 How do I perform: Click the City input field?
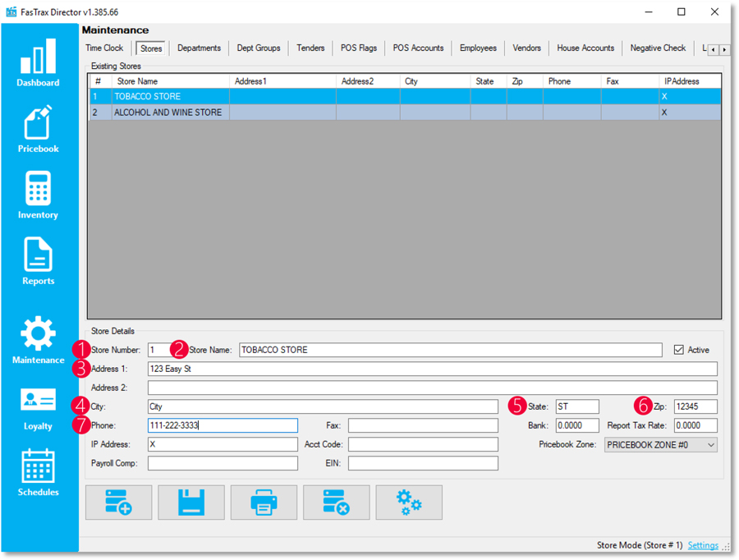[x=323, y=406]
